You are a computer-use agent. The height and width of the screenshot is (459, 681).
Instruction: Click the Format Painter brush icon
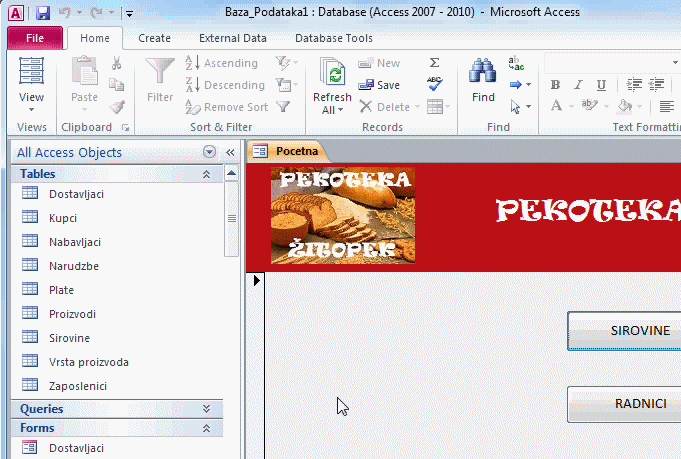[x=117, y=106]
